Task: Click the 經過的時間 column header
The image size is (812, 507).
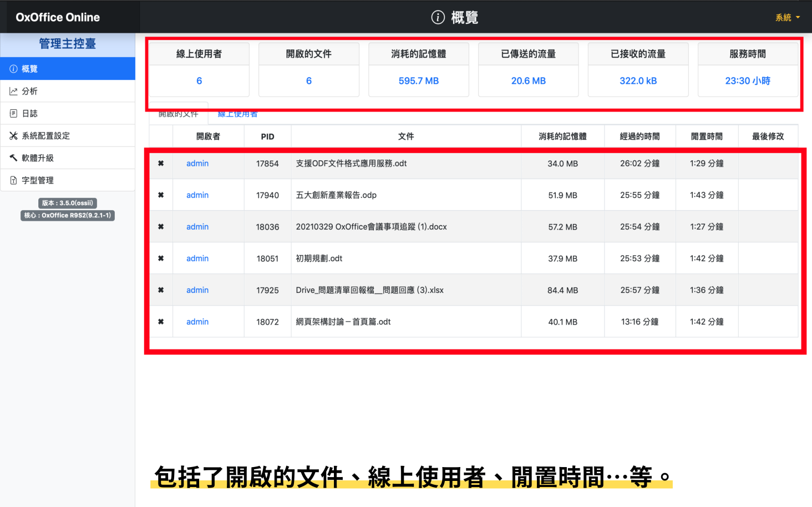Action: coord(640,136)
